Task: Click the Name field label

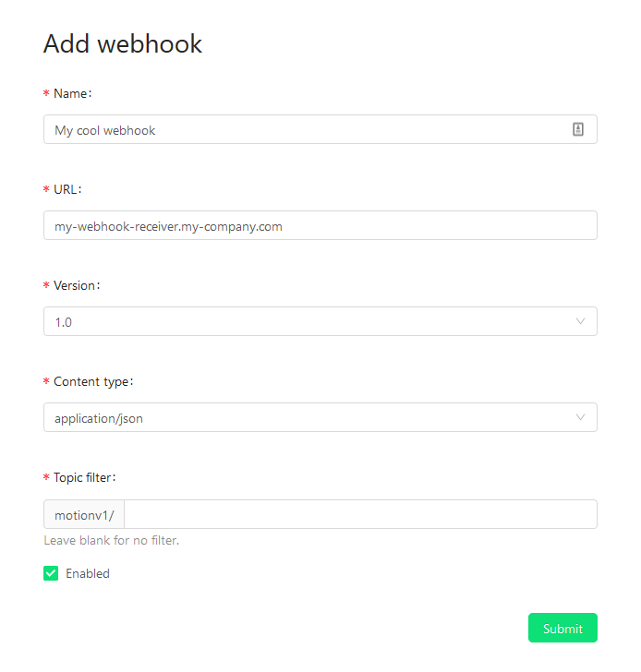Action: (x=72, y=93)
